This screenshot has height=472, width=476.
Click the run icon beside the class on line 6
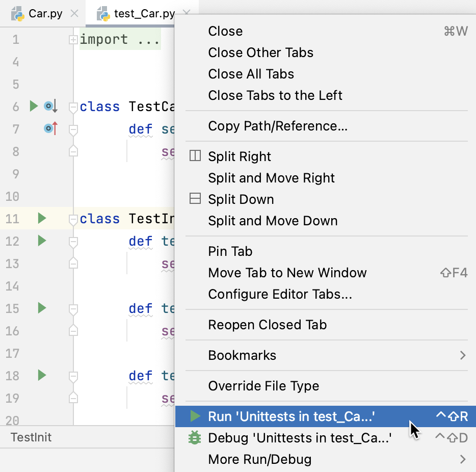(33, 106)
